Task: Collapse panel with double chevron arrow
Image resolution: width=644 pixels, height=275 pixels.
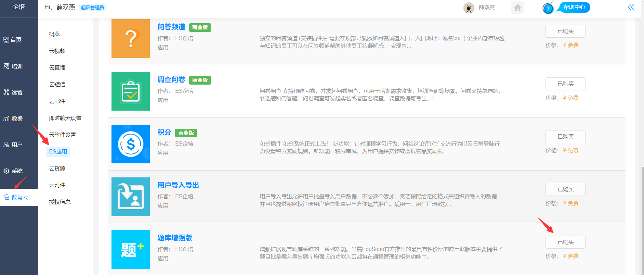Action: pos(631,8)
